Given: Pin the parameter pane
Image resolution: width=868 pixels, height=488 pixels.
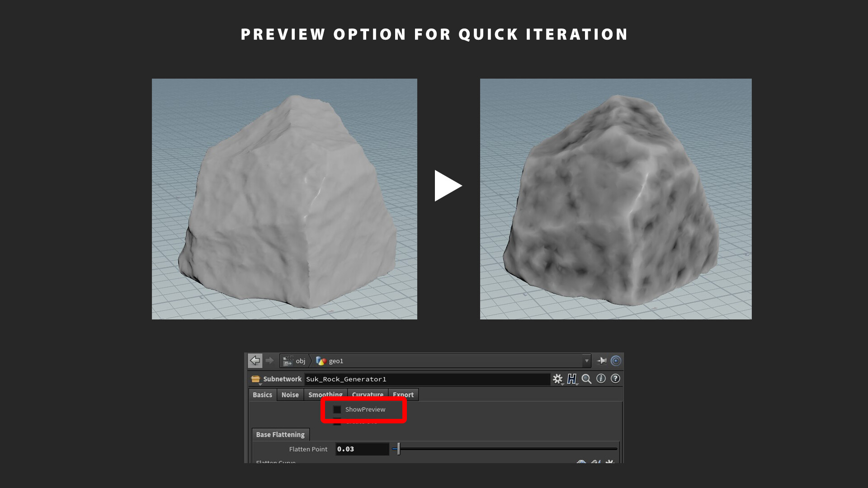Looking at the screenshot, I should pos(602,361).
